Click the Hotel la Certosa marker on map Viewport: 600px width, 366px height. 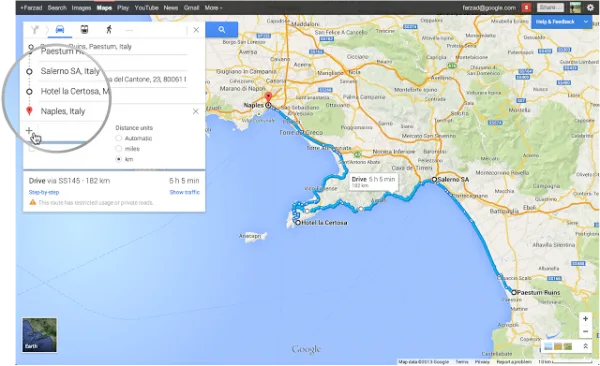[x=298, y=222]
